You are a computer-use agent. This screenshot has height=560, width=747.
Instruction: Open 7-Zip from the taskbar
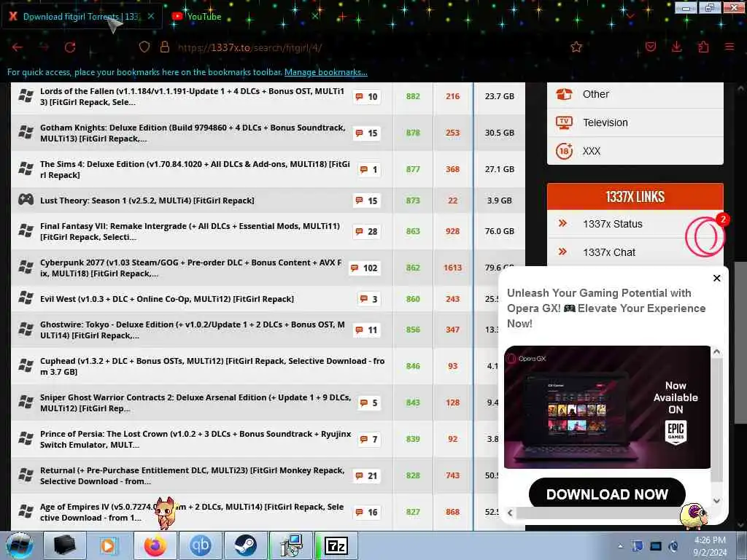pos(336,545)
